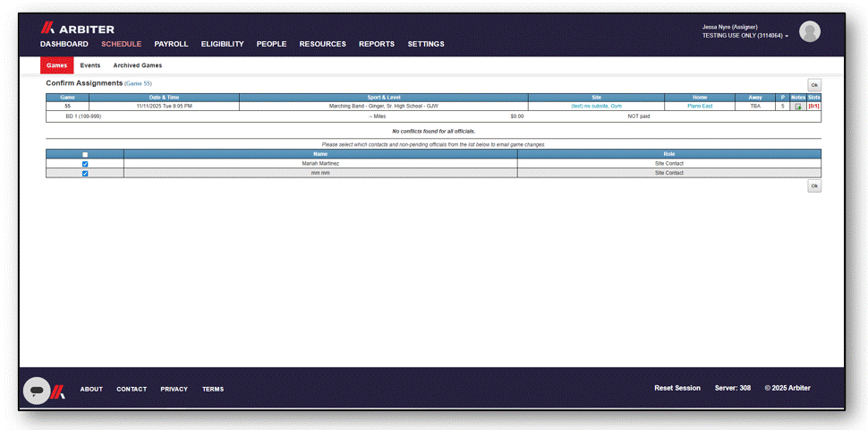
Task: Click the Role column header in the contacts table
Action: 669,154
